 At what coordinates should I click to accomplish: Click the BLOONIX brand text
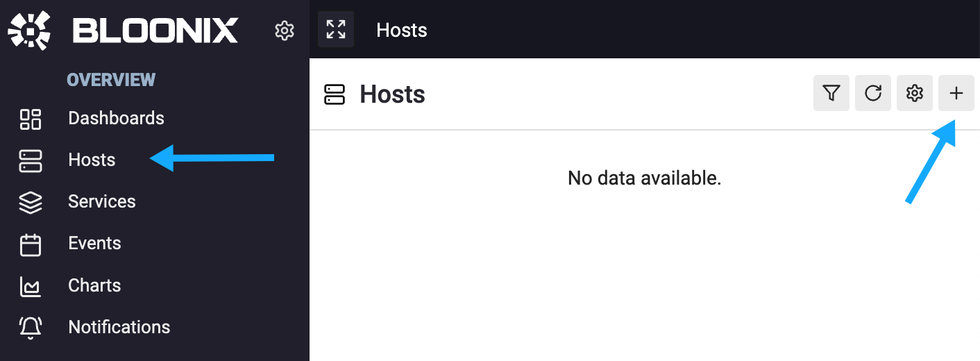[155, 31]
